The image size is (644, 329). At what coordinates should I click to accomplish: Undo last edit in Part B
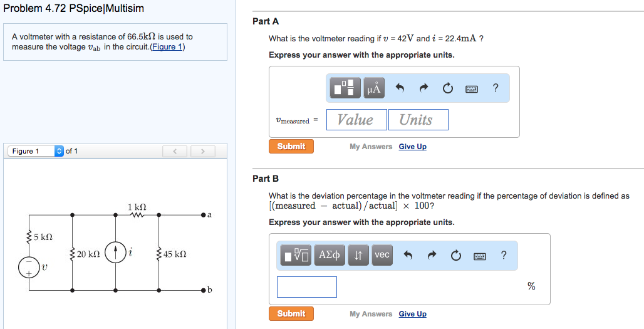408,256
